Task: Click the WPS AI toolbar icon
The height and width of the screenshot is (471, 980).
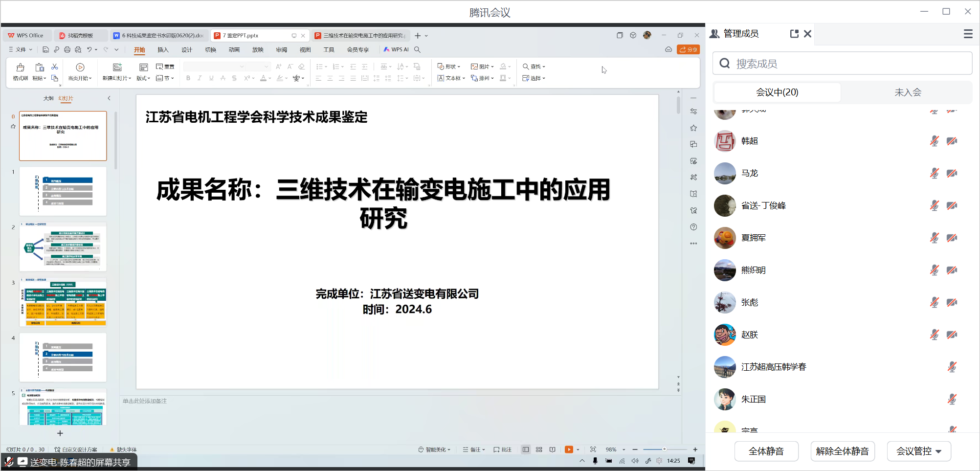Action: point(396,49)
